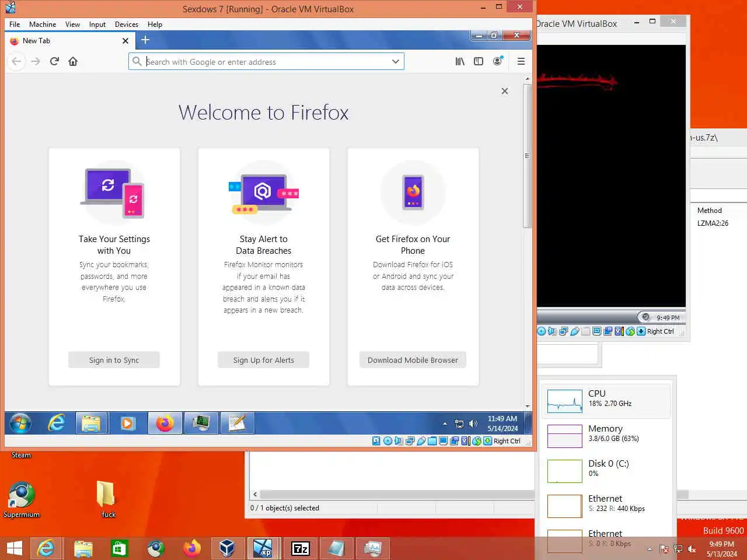Open Supermium from host taskbar
Screen dimensions: 747x560
point(155,548)
